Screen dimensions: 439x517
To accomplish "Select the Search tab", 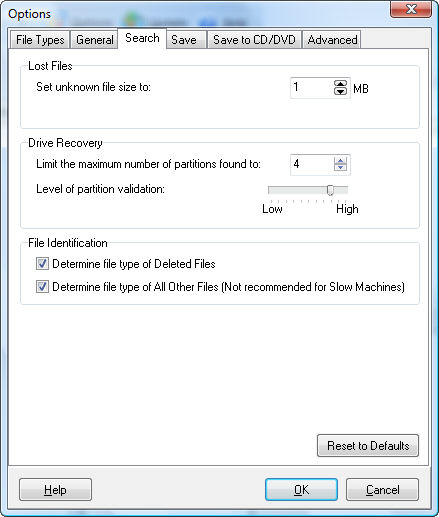I will 142,38.
